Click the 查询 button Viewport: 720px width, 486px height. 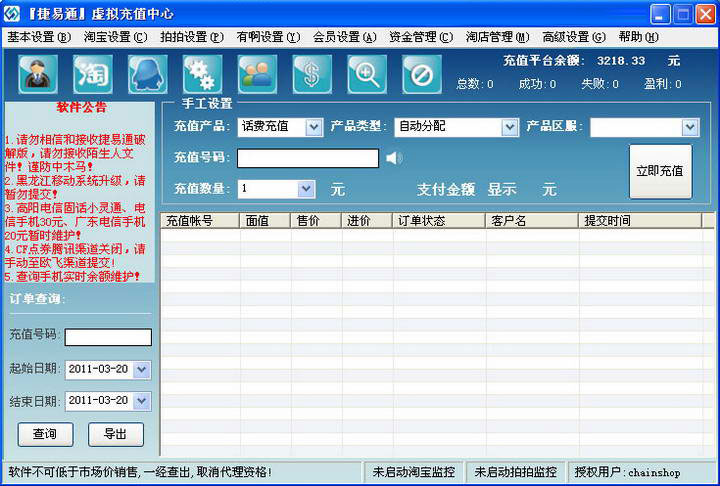tap(45, 434)
